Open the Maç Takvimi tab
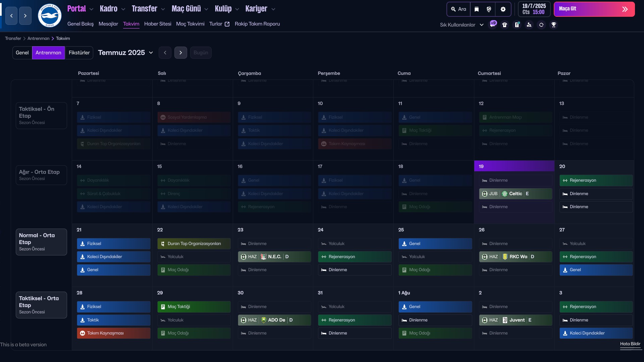The image size is (644, 362). (190, 24)
